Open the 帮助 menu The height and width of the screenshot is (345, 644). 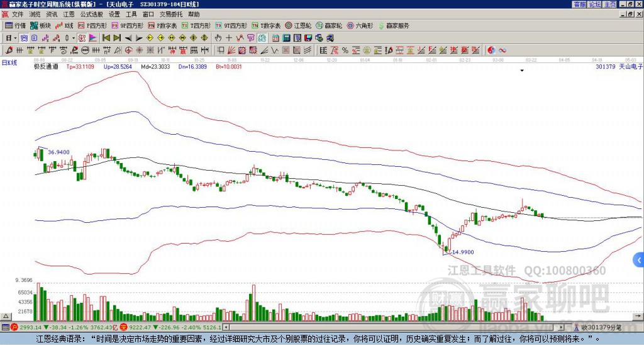tap(194, 14)
